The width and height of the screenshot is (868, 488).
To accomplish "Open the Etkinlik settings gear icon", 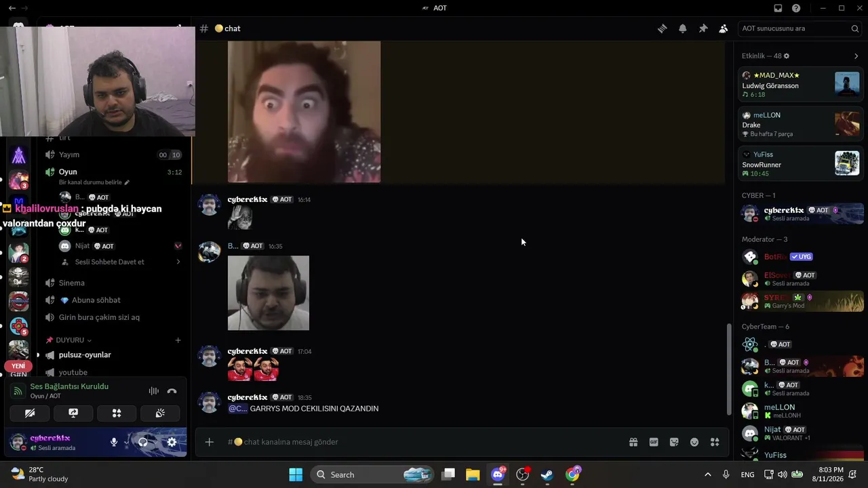I will coord(787,56).
